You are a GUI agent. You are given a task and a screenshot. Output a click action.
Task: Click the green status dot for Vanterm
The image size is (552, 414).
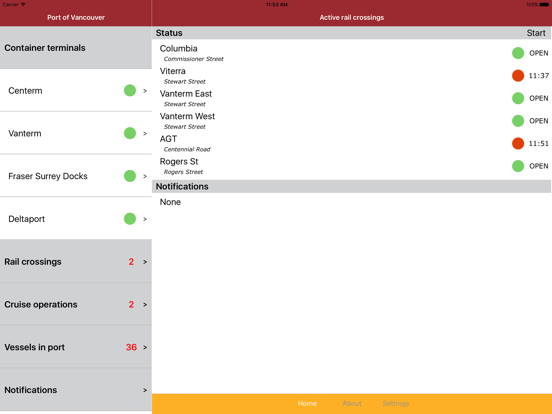130,133
